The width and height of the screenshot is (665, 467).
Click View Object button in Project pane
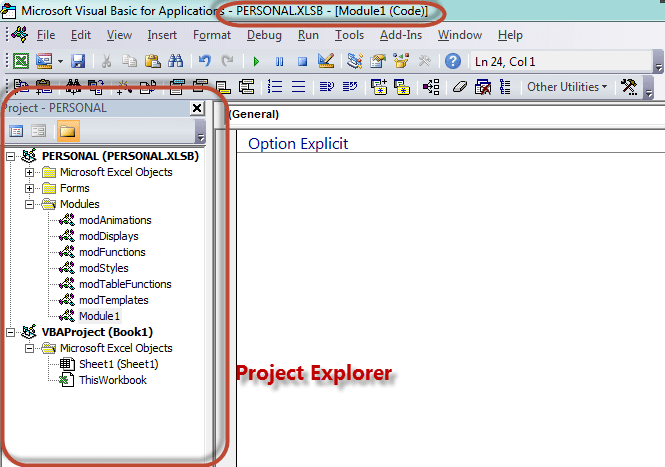coord(39,131)
